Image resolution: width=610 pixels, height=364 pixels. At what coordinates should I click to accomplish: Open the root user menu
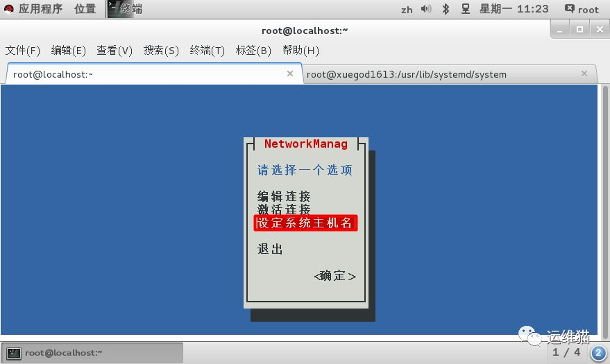[582, 9]
